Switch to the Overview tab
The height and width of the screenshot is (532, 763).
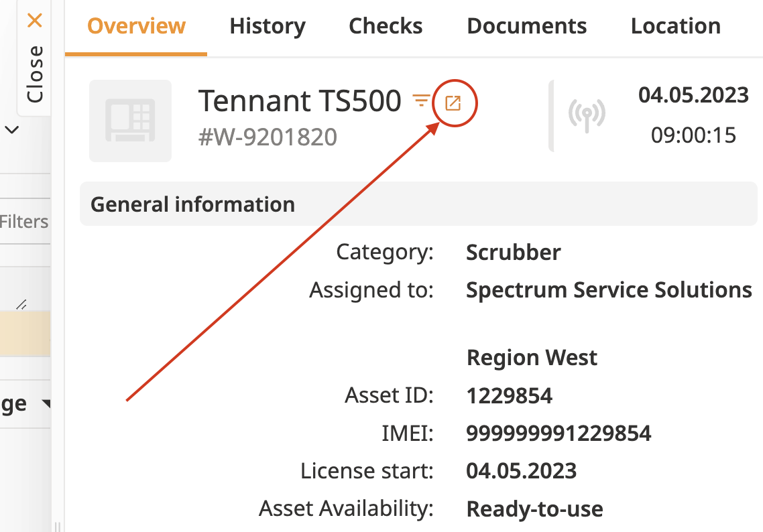click(136, 26)
